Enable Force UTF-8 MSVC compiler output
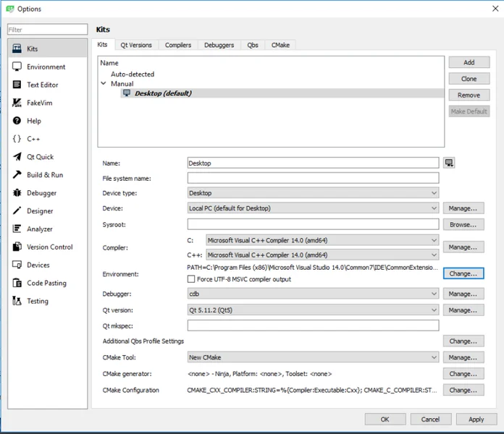The image size is (504, 434). tap(191, 279)
